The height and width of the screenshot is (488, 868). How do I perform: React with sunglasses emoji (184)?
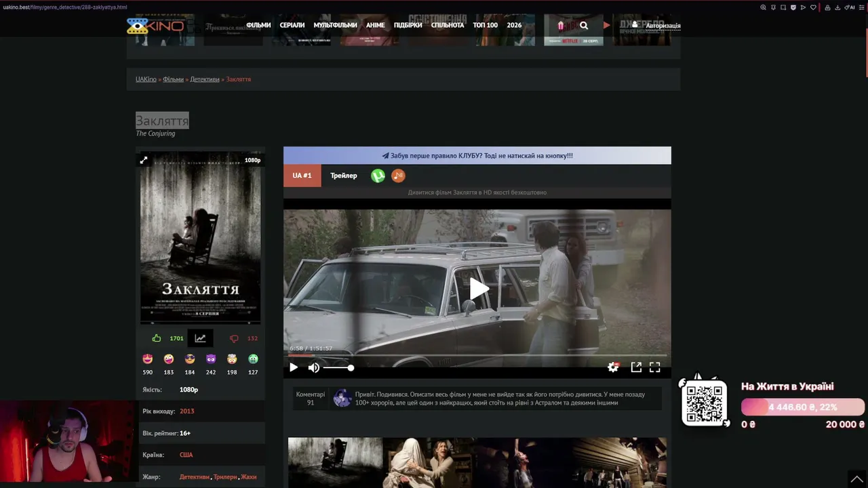tap(190, 359)
